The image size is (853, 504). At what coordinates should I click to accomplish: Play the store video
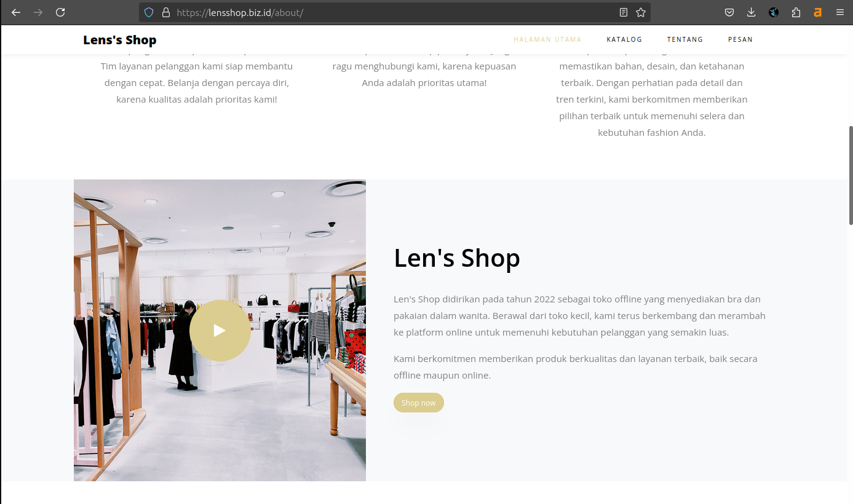[x=220, y=331]
